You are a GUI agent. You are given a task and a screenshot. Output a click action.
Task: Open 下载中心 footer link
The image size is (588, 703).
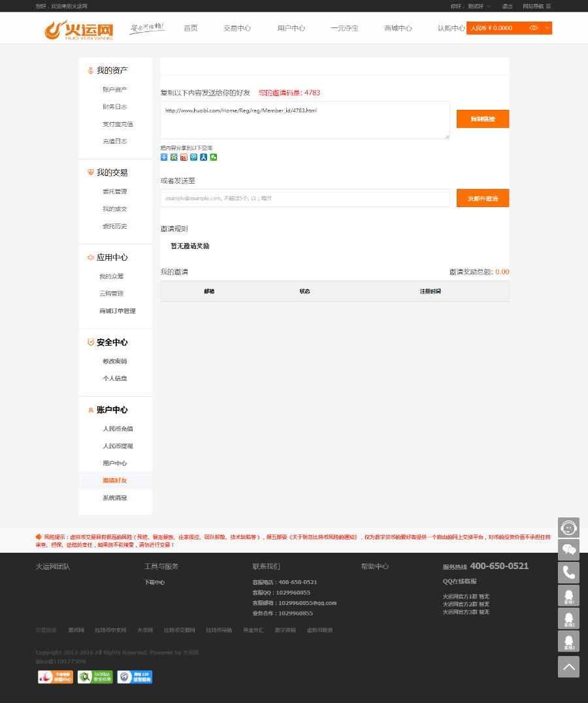(155, 582)
